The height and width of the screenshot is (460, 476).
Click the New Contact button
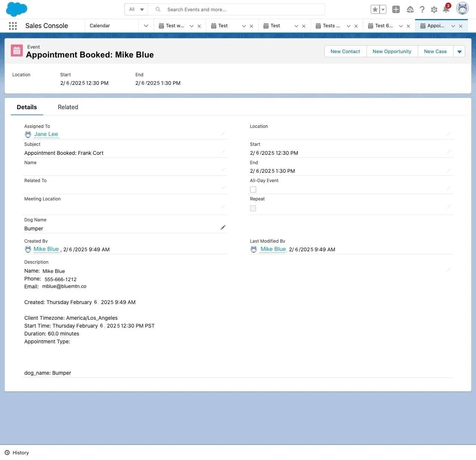(345, 51)
